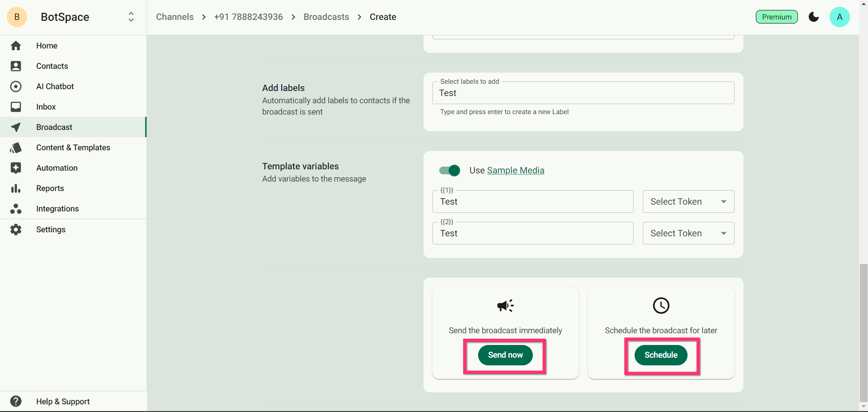
Task: Click the Home icon in sidebar
Action: pyautogui.click(x=16, y=46)
